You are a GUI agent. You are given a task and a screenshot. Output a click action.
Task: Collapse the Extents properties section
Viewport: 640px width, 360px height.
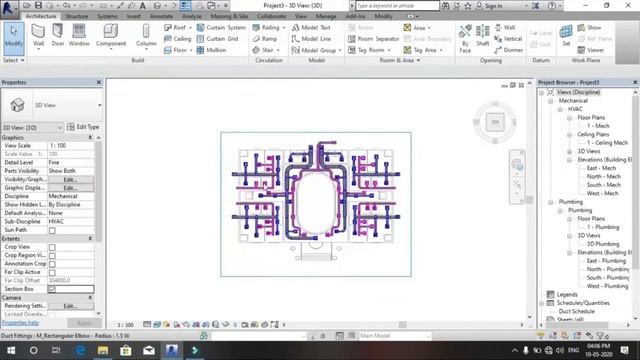(x=90, y=238)
